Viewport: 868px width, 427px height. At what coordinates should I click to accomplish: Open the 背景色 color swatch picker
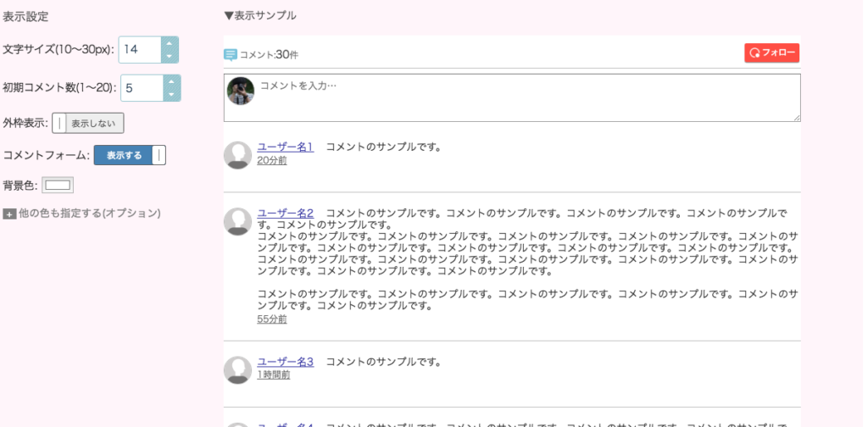58,185
